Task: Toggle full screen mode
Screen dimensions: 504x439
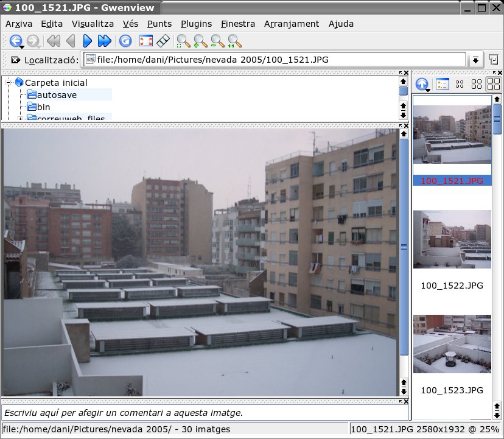Action: 145,41
